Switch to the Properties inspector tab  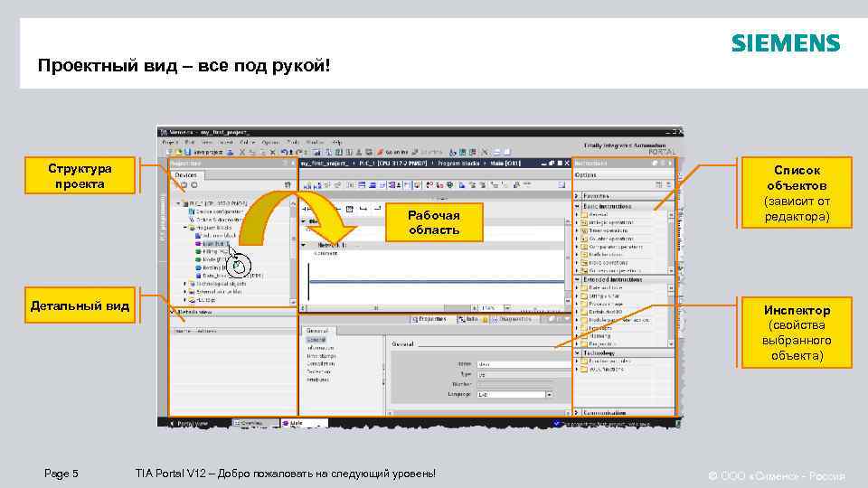pyautogui.click(x=429, y=319)
